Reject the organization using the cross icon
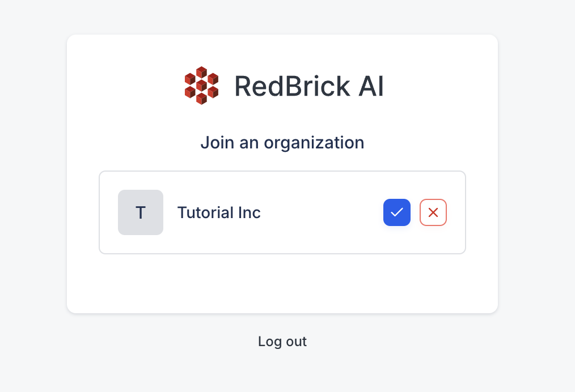Viewport: 575px width, 392px height. pos(433,212)
